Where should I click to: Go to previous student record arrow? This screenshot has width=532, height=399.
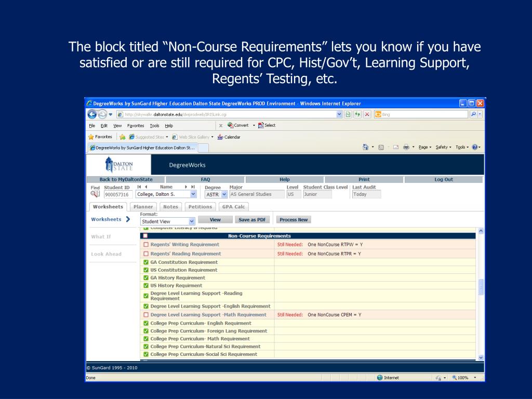(x=146, y=187)
